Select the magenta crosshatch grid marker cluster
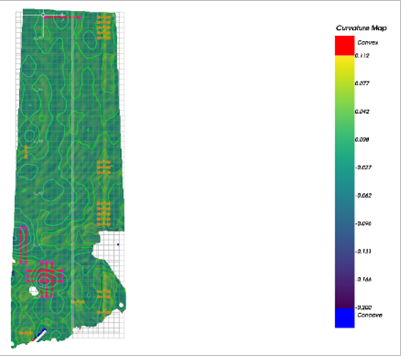 click(x=45, y=279)
